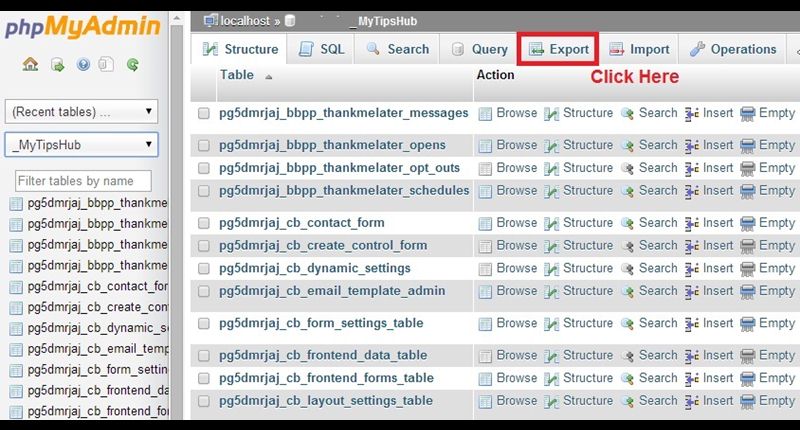Click Browse for pg5dmrjaj_cb_contact_form

click(516, 223)
